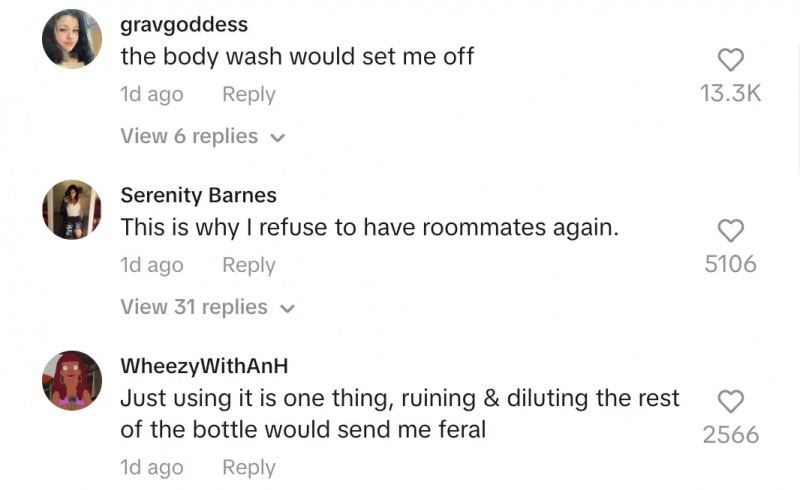Image resolution: width=800 pixels, height=490 pixels.
Task: Click the 13.3K like count
Action: (730, 93)
